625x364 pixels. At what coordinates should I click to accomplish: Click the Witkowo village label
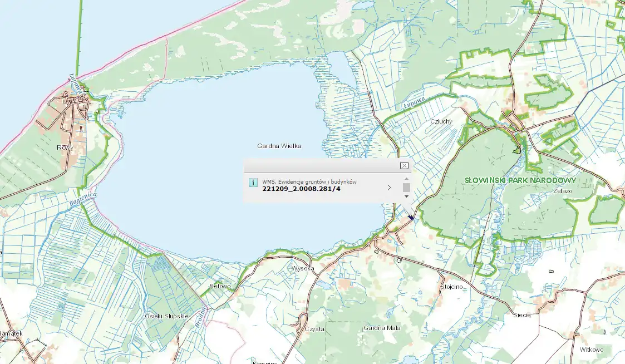[x=591, y=350]
